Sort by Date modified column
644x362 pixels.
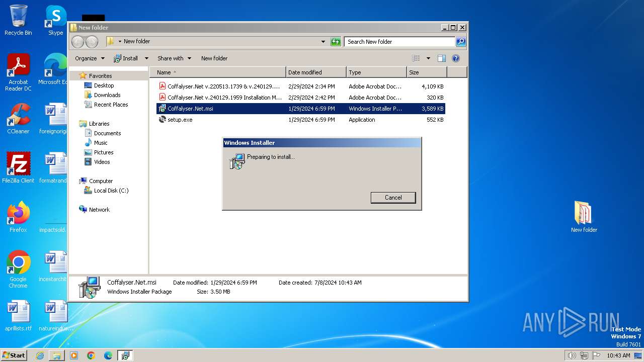[316, 72]
